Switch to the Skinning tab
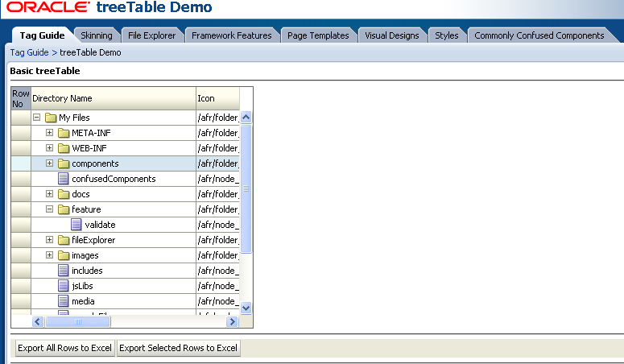Viewport: 624px width, 364px height. (x=97, y=35)
